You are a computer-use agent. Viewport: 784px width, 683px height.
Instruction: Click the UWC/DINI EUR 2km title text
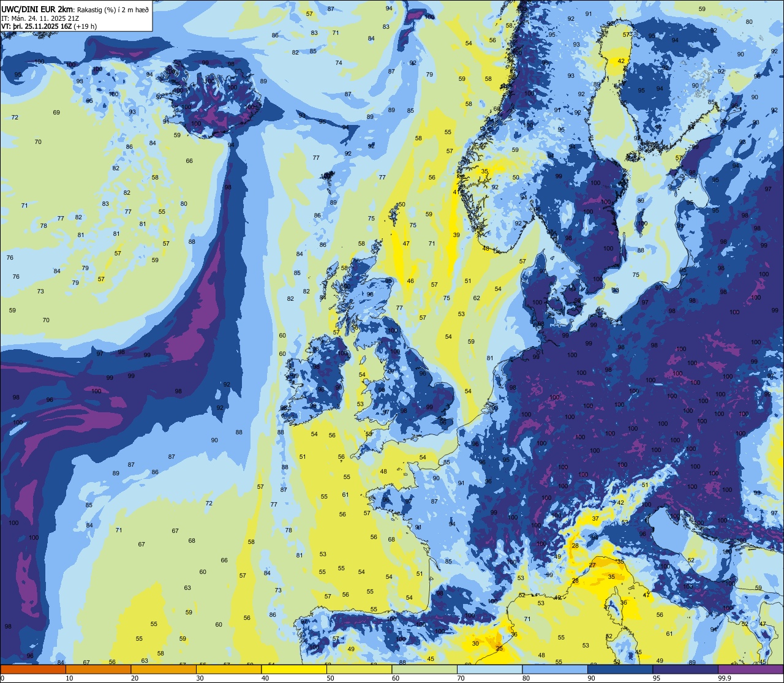tap(38, 9)
